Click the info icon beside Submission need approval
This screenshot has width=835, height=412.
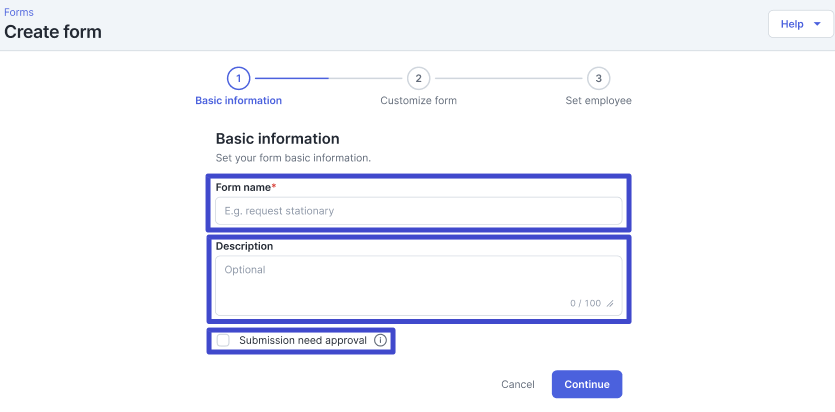click(380, 340)
